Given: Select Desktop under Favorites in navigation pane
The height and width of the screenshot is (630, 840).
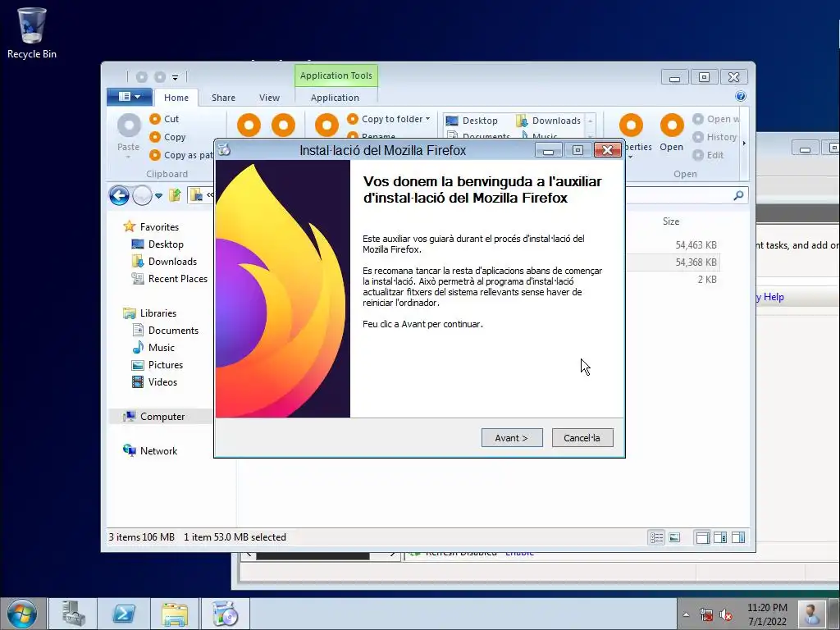Looking at the screenshot, I should [x=158, y=244].
